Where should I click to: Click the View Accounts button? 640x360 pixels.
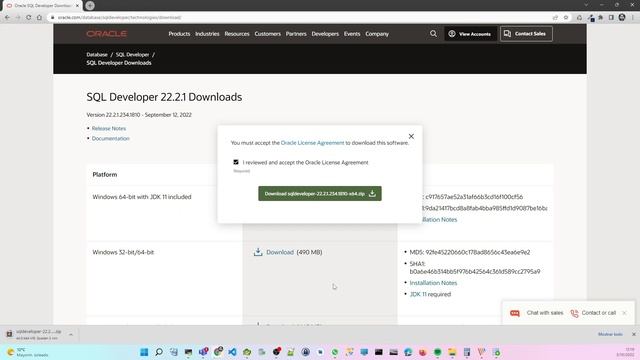point(470,34)
